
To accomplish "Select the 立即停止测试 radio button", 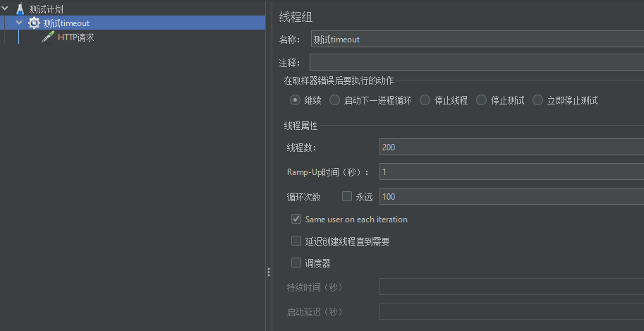I will click(537, 100).
